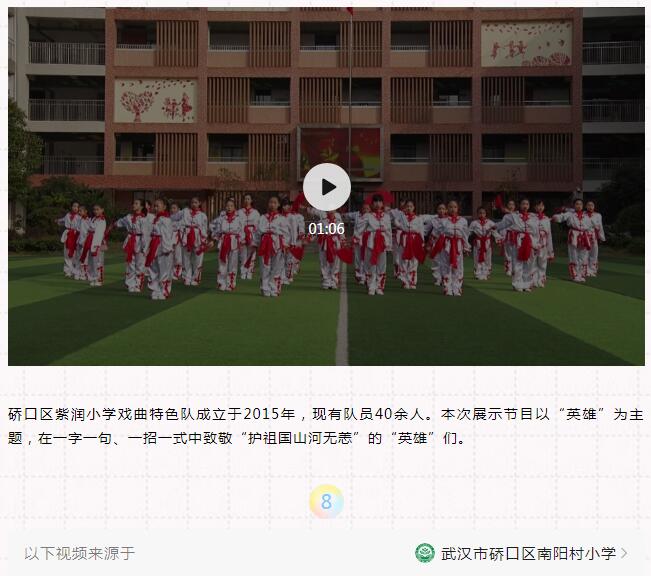Expand the source account chevron arrow
This screenshot has width=651, height=576.
[x=623, y=553]
